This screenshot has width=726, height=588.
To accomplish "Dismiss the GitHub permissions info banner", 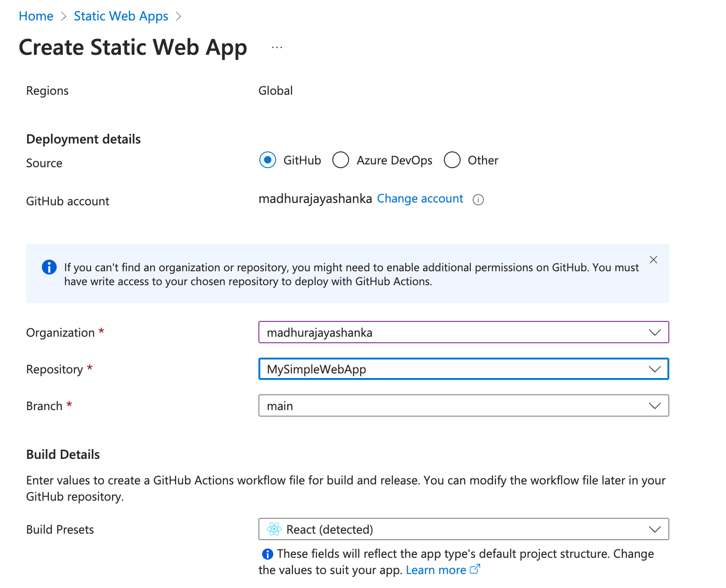I will point(653,260).
